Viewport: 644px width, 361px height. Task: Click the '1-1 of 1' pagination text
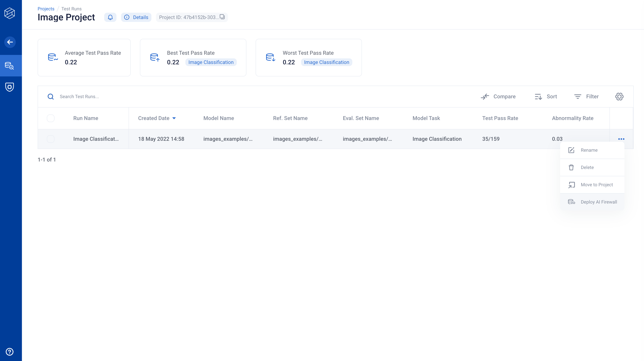point(47,160)
